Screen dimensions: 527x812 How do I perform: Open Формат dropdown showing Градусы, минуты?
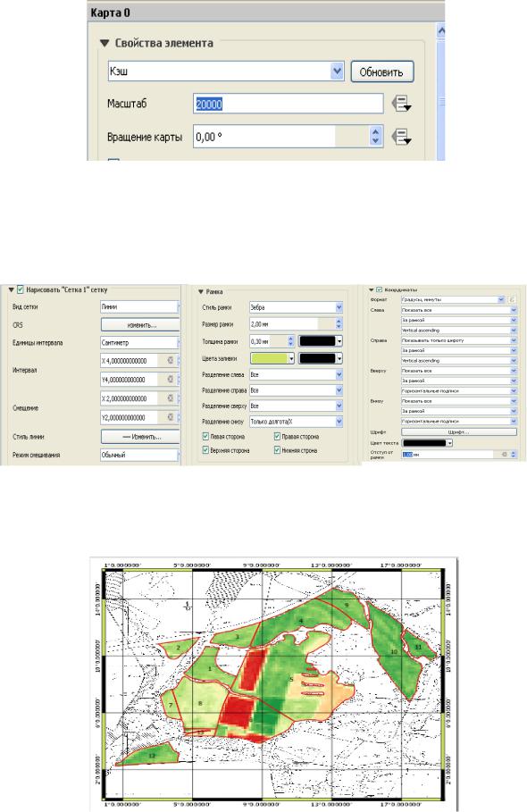coord(453,300)
